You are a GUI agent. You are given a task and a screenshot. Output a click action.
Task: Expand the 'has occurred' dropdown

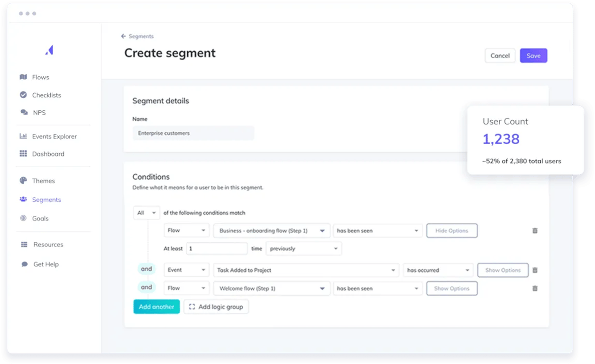(x=438, y=270)
